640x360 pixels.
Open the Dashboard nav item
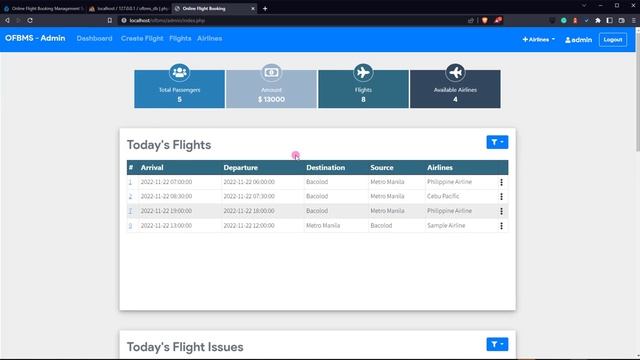click(x=94, y=38)
